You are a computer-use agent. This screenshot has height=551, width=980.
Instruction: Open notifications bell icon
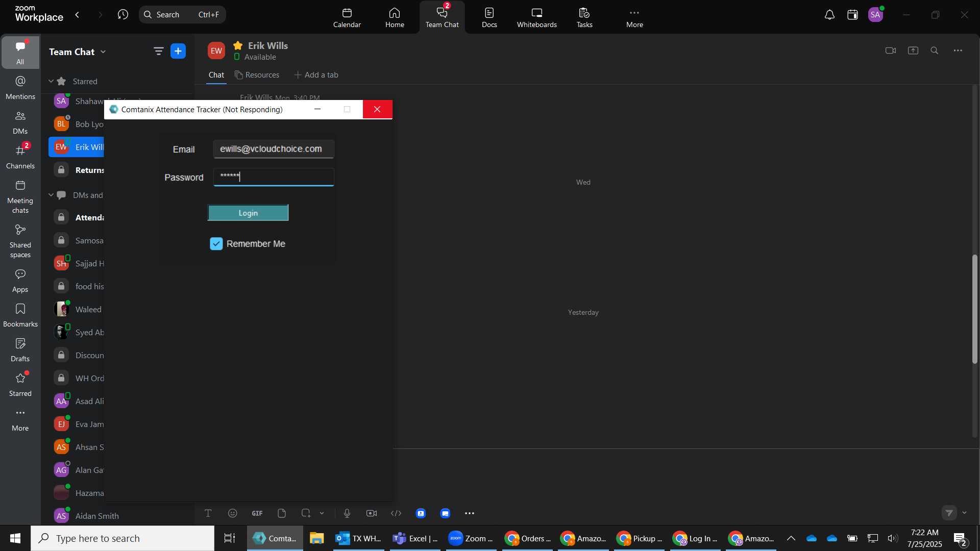pos(829,15)
